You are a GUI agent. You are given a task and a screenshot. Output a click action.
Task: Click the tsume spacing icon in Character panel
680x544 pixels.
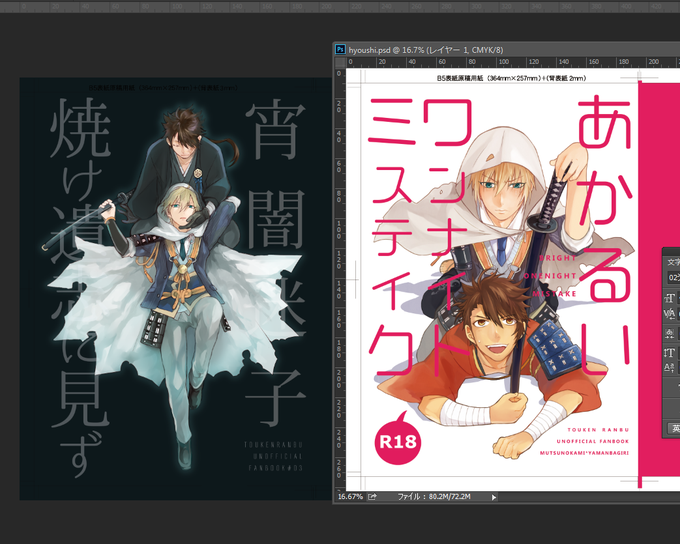tap(670, 333)
